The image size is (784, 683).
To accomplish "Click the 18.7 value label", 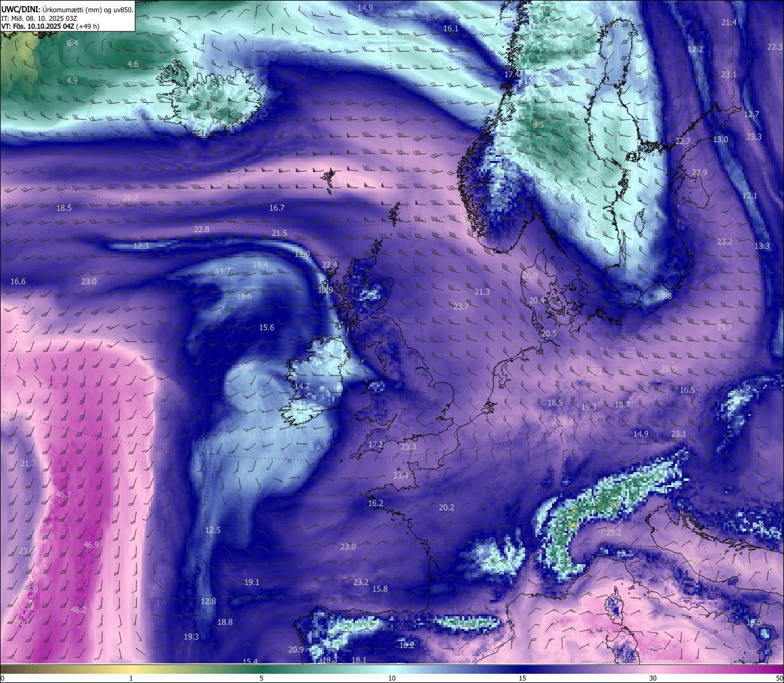I will (622, 404).
